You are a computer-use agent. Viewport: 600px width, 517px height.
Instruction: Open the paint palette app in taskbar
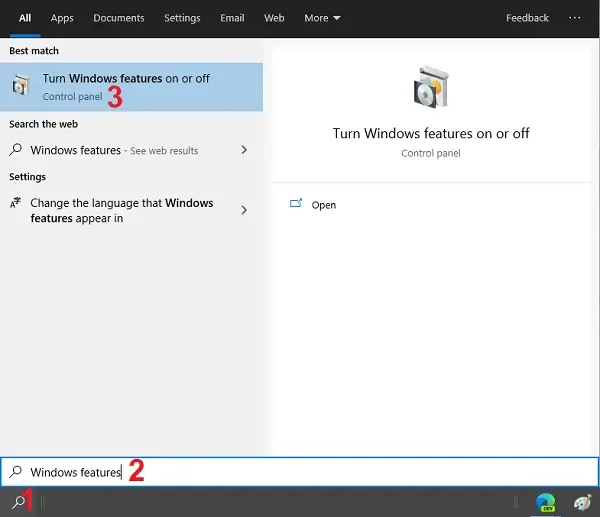(583, 502)
